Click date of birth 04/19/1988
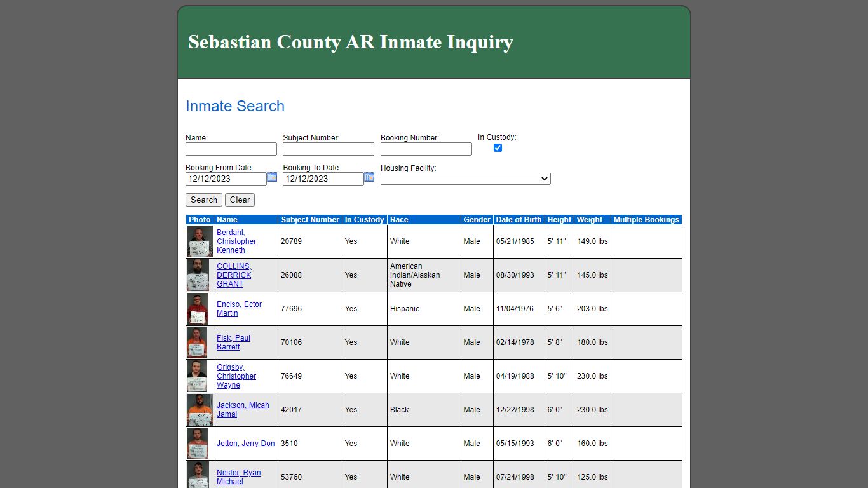The image size is (868, 488). pyautogui.click(x=515, y=376)
